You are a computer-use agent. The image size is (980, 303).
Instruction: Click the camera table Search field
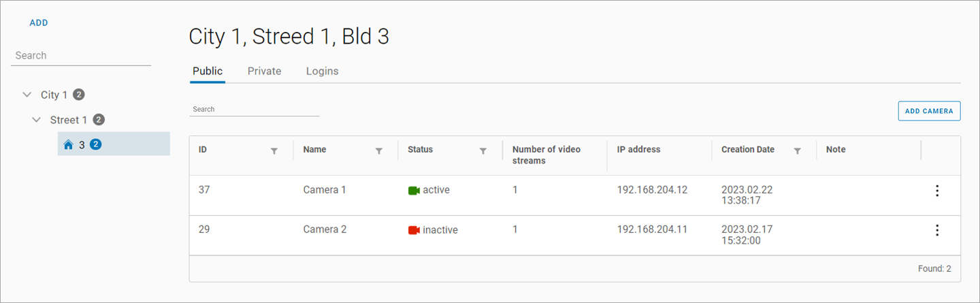[254, 109]
